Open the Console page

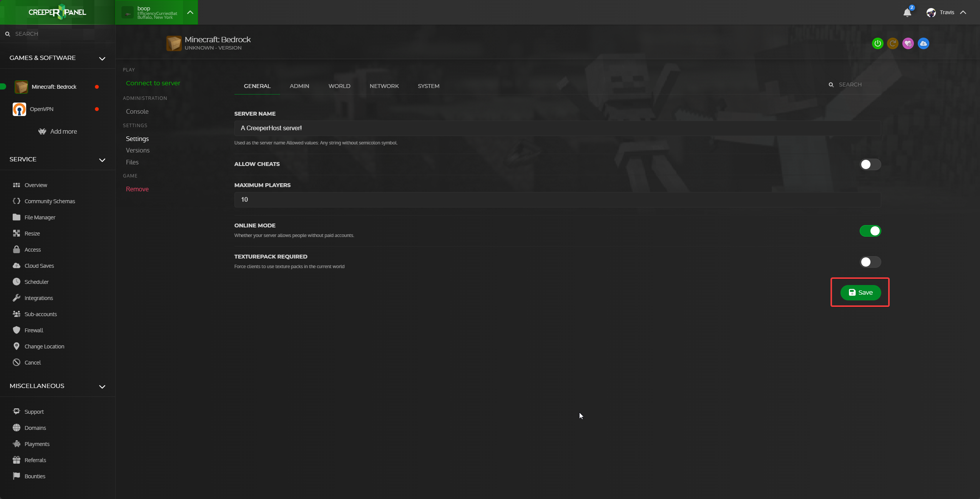pyautogui.click(x=137, y=112)
